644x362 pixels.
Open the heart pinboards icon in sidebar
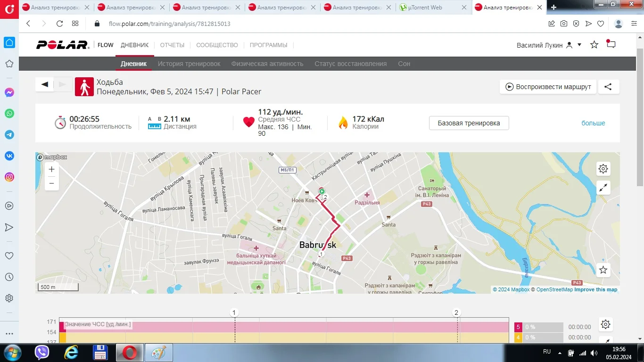tap(9, 256)
